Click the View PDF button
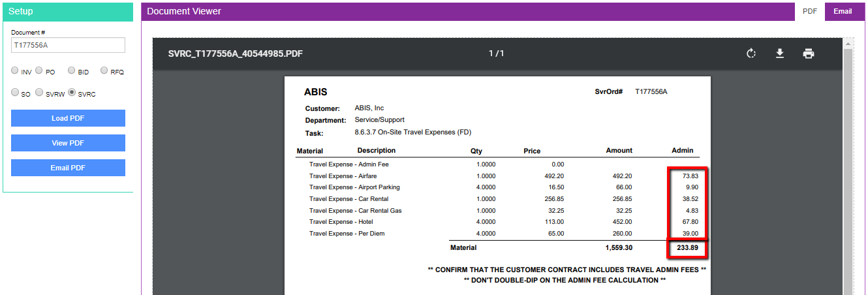The width and height of the screenshot is (868, 295). pyautogui.click(x=68, y=143)
